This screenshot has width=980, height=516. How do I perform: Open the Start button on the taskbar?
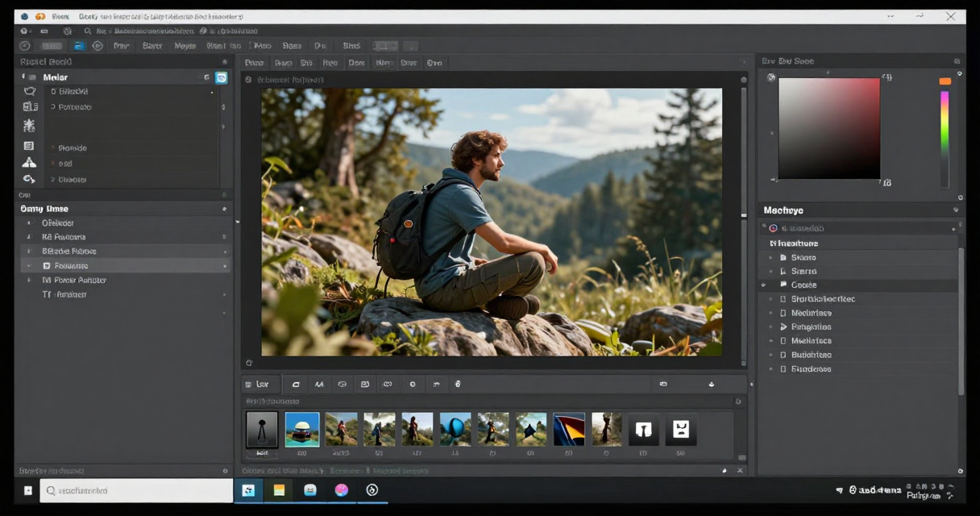(x=28, y=490)
